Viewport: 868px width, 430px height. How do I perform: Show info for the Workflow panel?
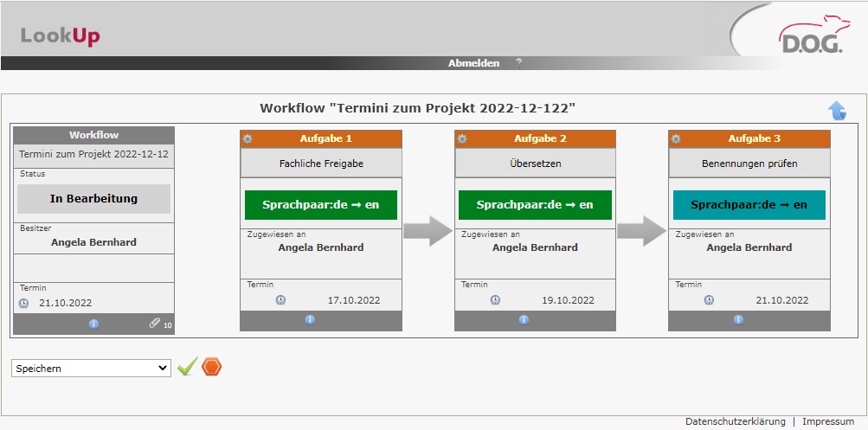pyautogui.click(x=93, y=324)
